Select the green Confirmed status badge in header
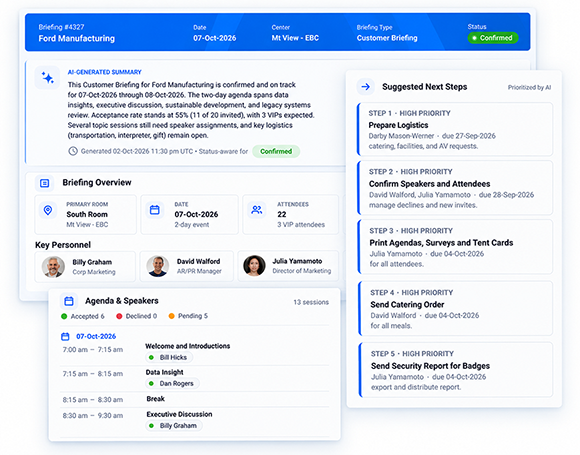The width and height of the screenshot is (580, 455). click(493, 38)
